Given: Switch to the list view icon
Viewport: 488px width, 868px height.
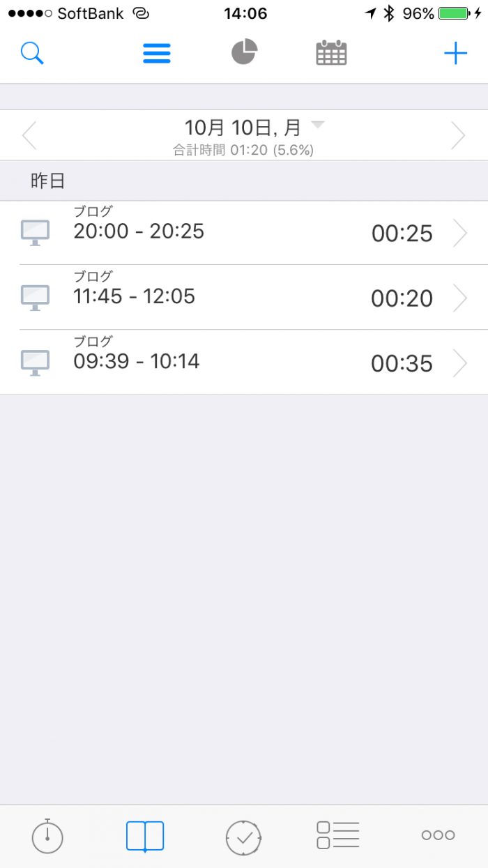Looking at the screenshot, I should tap(157, 54).
